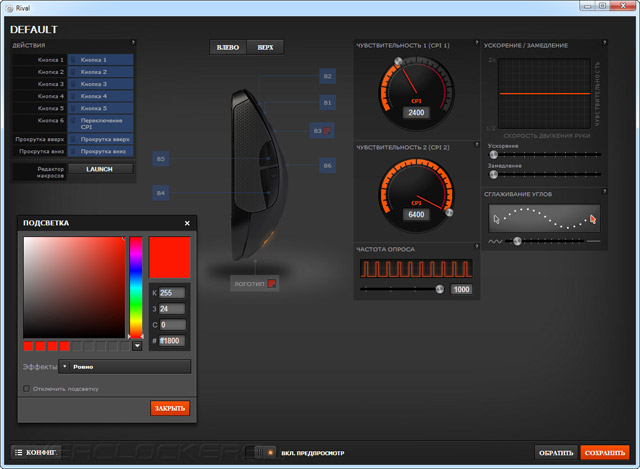
Task: Click large red color preview box
Action: [x=170, y=257]
